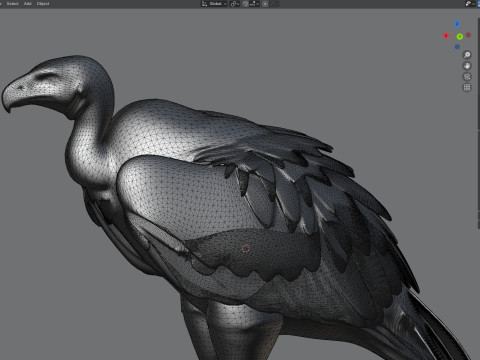Click the blue Z axis gizmo ball
The image size is (480, 360).
tap(457, 24)
